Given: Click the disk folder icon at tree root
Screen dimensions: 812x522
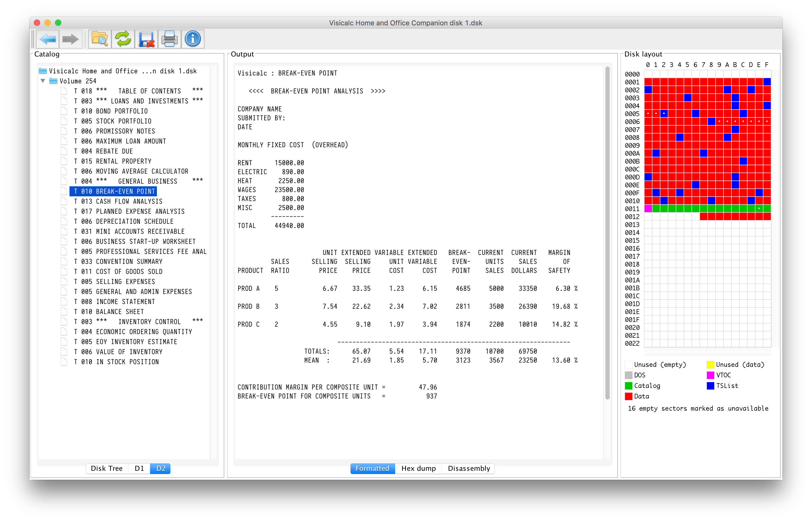Looking at the screenshot, I should (43, 71).
